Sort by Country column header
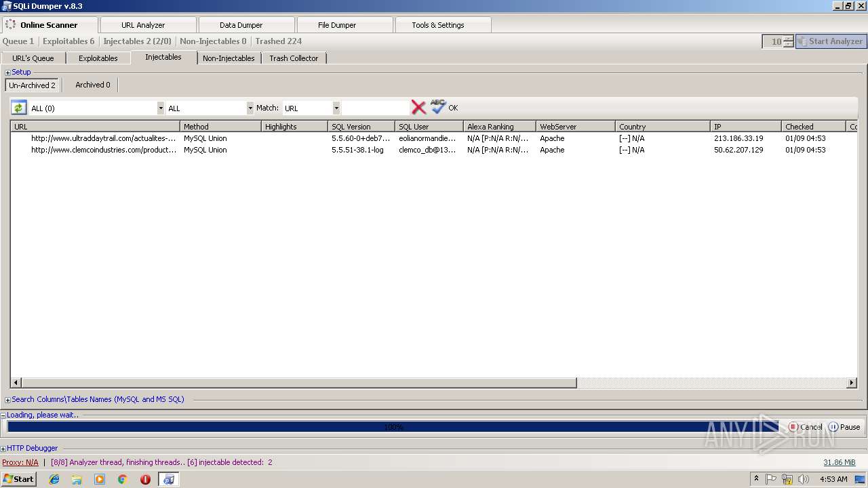868x488 pixels. pos(663,127)
